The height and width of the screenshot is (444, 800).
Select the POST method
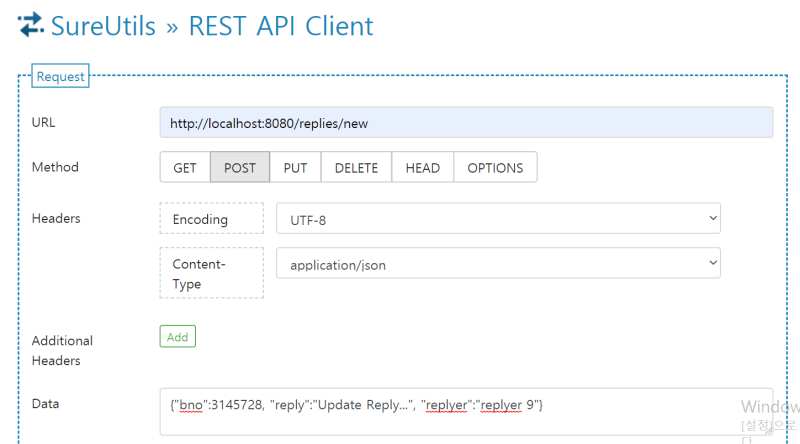coord(240,168)
